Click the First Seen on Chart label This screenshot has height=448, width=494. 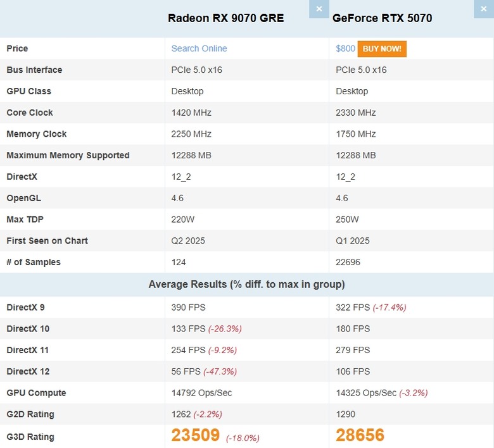coord(47,241)
